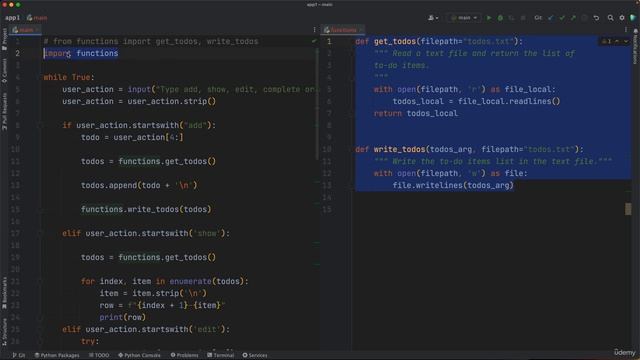
Task: Collapse the 'for index, item' loop fold marker
Action: pos(41,281)
